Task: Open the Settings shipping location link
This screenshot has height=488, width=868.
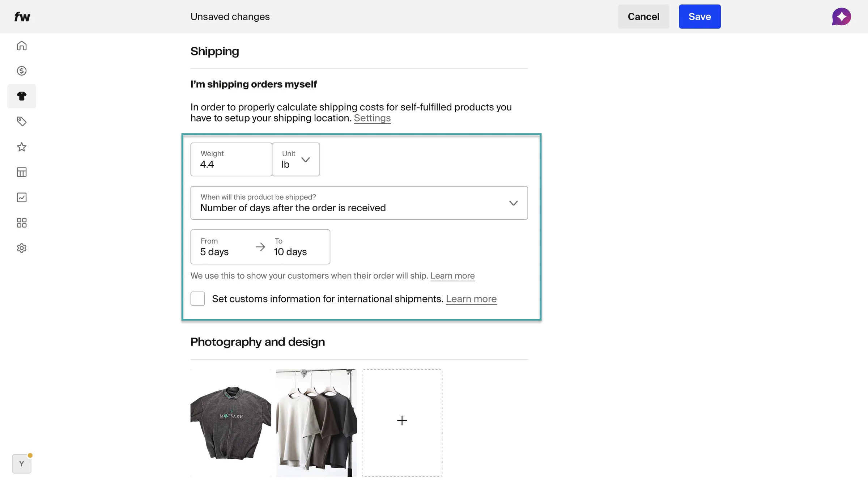Action: 372,118
